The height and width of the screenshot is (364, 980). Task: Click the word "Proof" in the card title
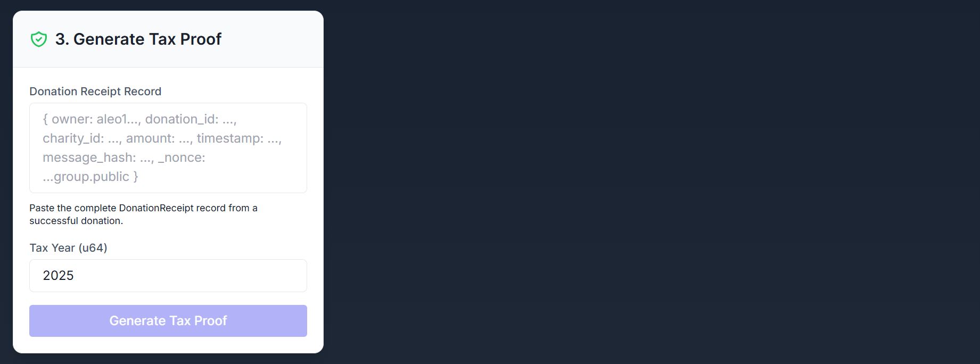(201, 39)
